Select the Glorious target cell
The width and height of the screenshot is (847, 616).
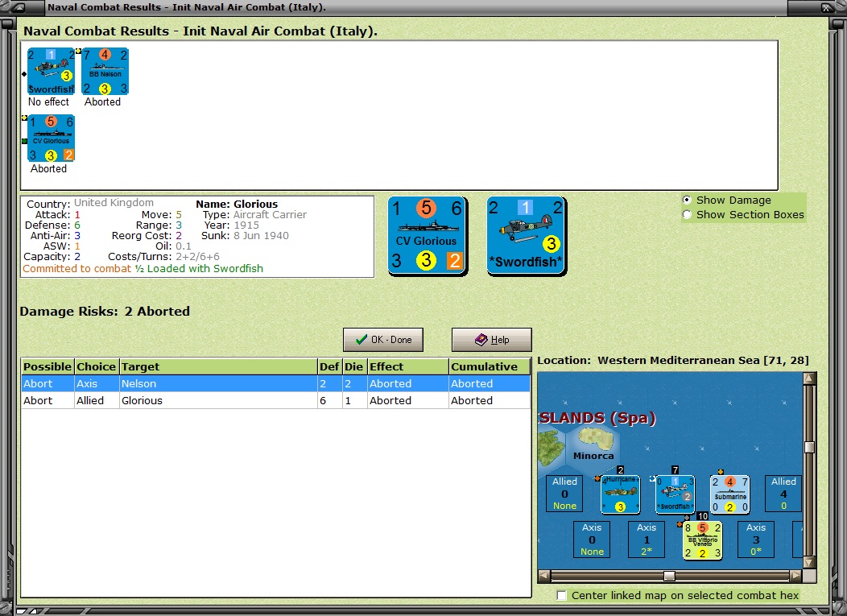(x=218, y=400)
